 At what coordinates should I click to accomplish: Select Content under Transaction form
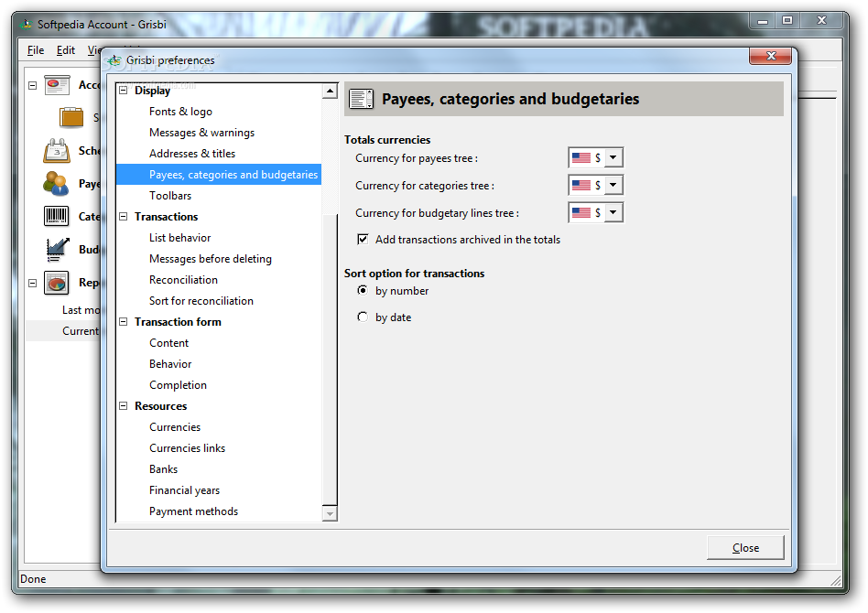(x=168, y=342)
